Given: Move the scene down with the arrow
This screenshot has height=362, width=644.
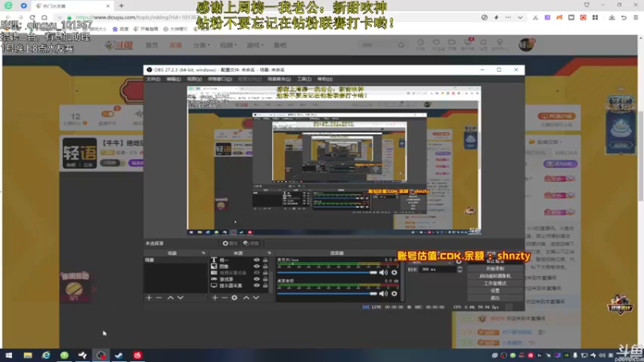Looking at the screenshot, I should [180, 298].
